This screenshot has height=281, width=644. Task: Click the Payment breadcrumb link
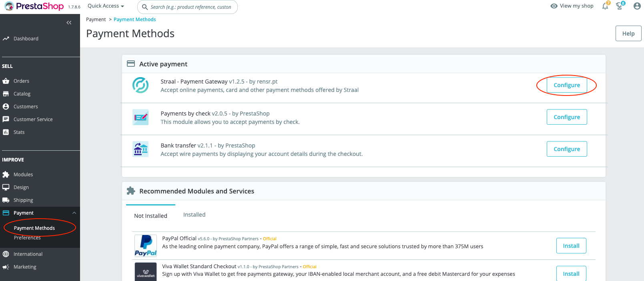[96, 20]
